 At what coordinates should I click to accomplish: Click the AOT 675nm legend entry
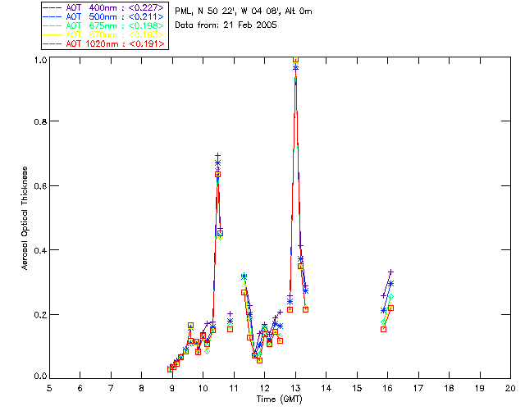pos(104,25)
